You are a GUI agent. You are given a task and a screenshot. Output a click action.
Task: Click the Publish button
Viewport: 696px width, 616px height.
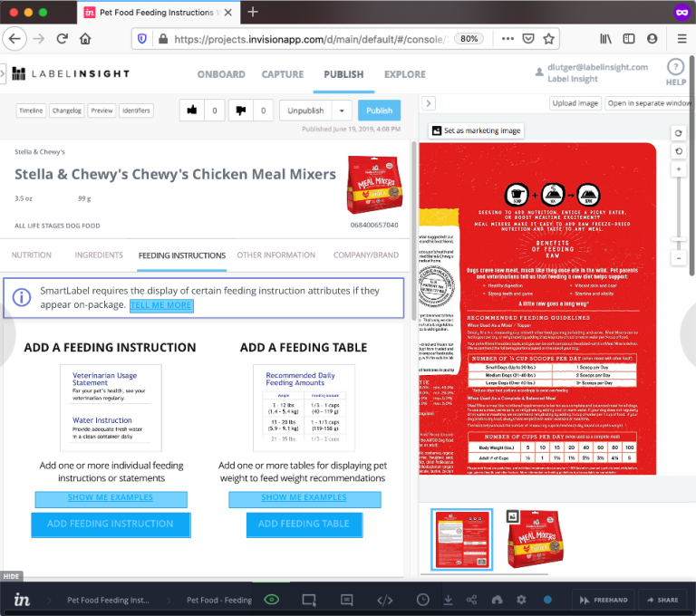coord(379,111)
